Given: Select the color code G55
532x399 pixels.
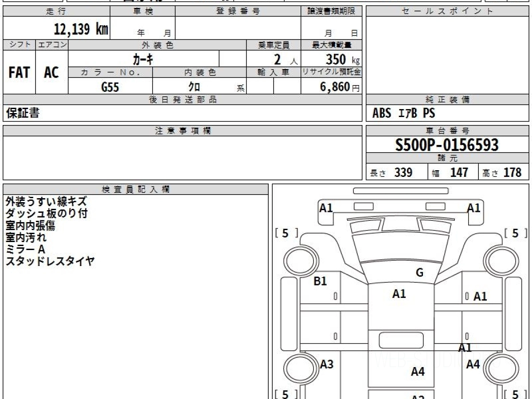Looking at the screenshot, I should click(110, 87).
